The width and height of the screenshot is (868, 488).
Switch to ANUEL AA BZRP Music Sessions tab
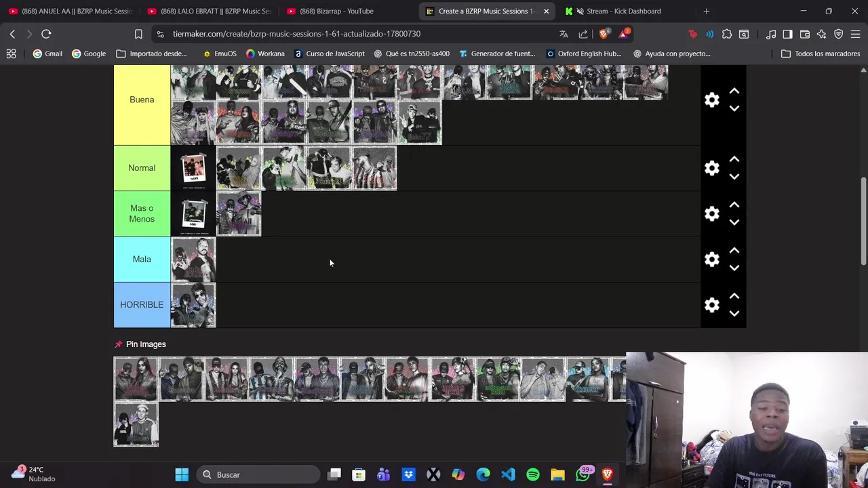click(x=71, y=11)
